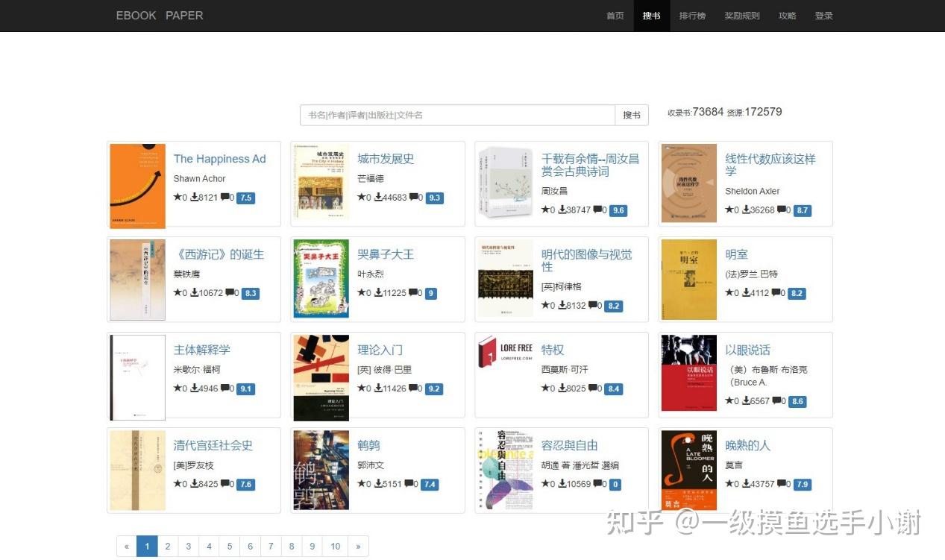Open the 奖励规则 menu item
This screenshot has width=945, height=560.
pos(742,16)
